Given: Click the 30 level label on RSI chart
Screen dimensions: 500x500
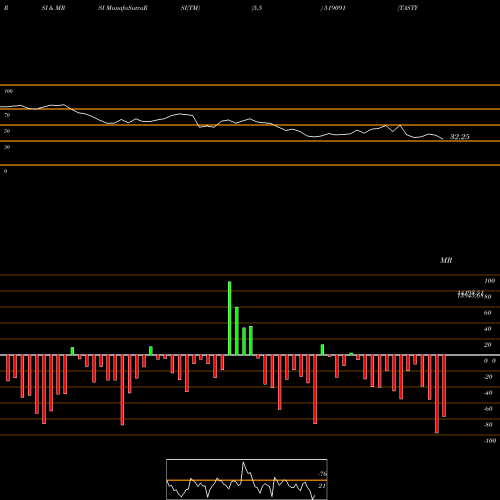Looking at the screenshot, I should tap(7, 147).
